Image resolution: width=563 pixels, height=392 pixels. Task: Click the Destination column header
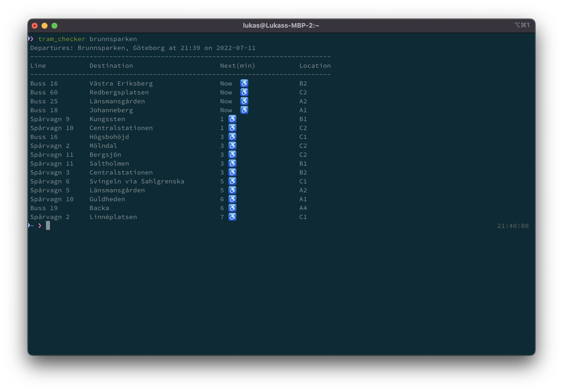coord(111,66)
